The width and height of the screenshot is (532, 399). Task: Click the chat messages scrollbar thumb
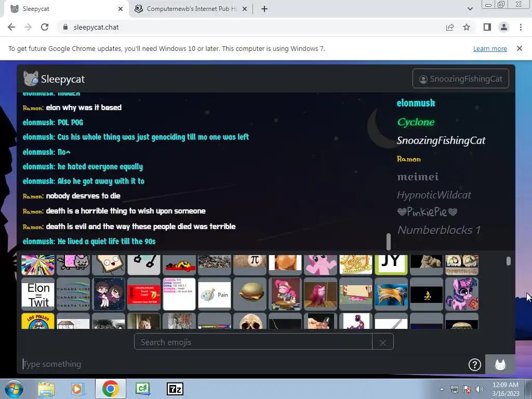point(389,242)
